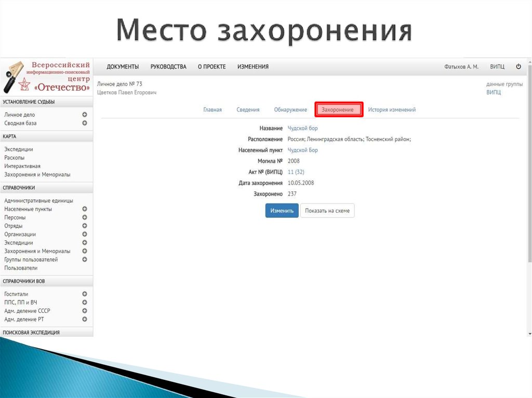The width and height of the screenshot is (532, 398).
Task: Open the Руководства menu
Action: pos(168,66)
